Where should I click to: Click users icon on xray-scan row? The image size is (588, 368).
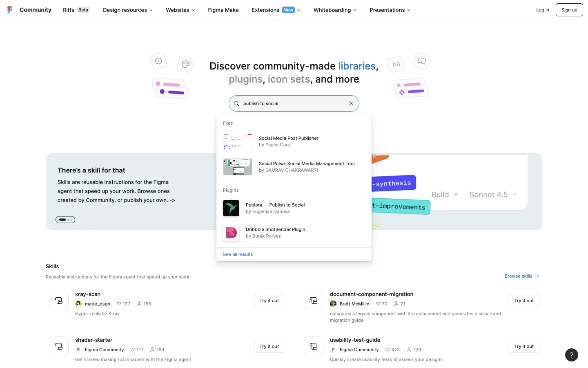[x=139, y=304]
